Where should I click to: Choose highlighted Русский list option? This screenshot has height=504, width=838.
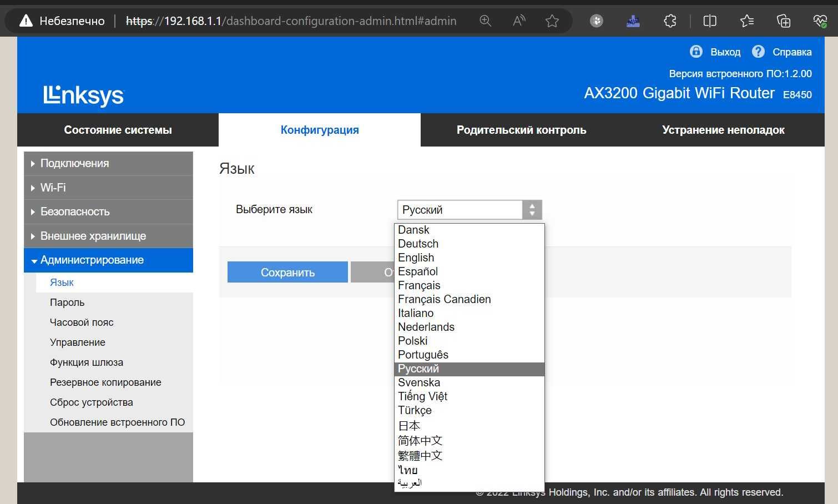click(x=470, y=369)
